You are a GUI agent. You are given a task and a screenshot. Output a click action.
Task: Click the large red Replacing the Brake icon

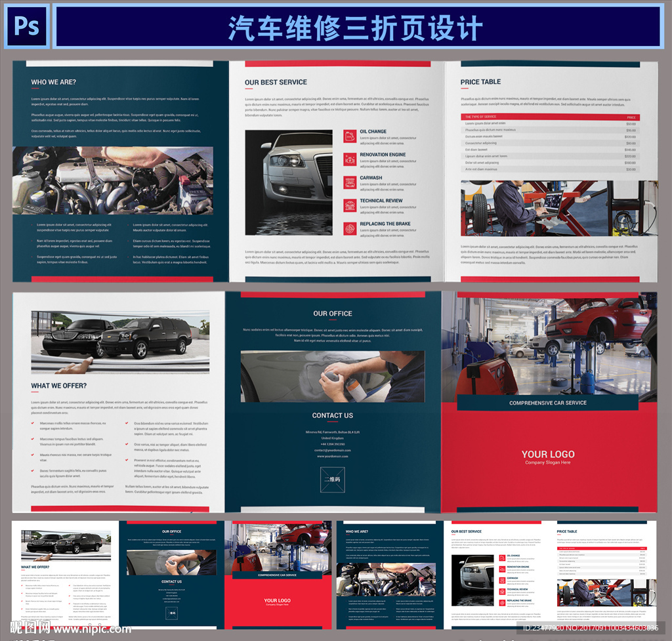(350, 228)
